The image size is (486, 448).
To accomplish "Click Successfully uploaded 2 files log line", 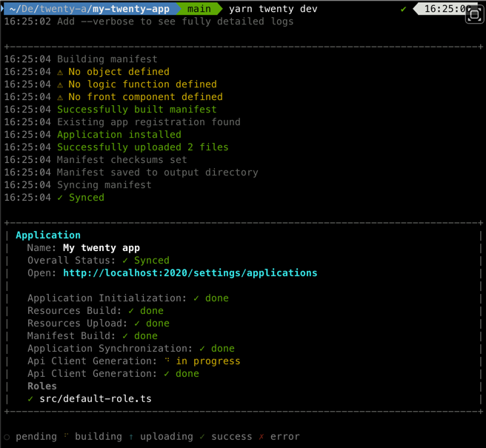I will [x=142, y=147].
